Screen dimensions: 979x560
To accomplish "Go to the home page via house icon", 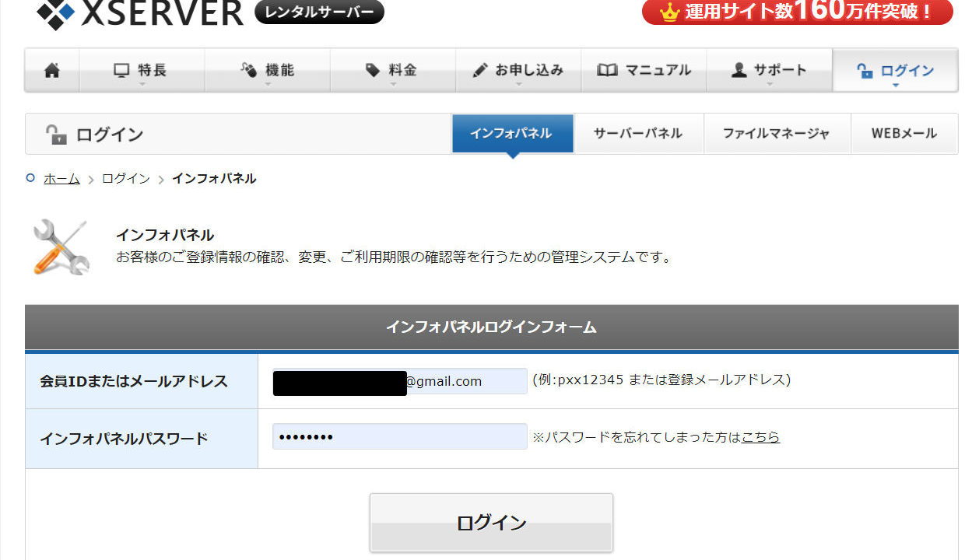I will tap(52, 70).
